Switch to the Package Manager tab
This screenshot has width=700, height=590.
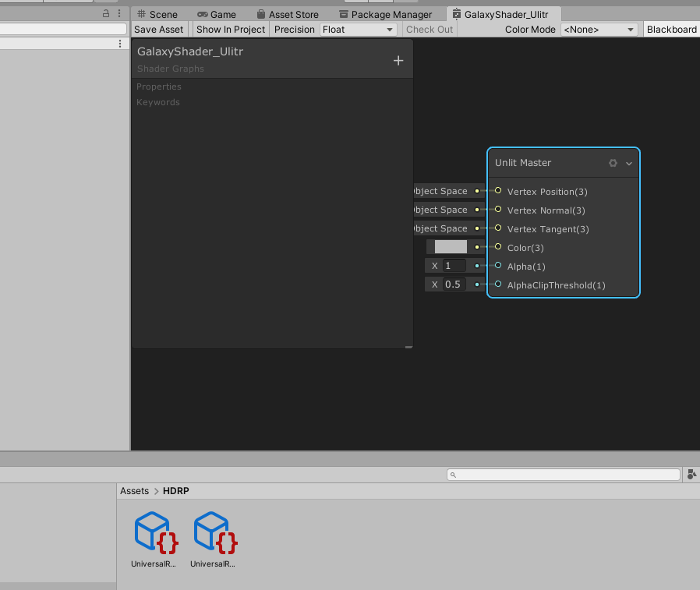pos(385,13)
